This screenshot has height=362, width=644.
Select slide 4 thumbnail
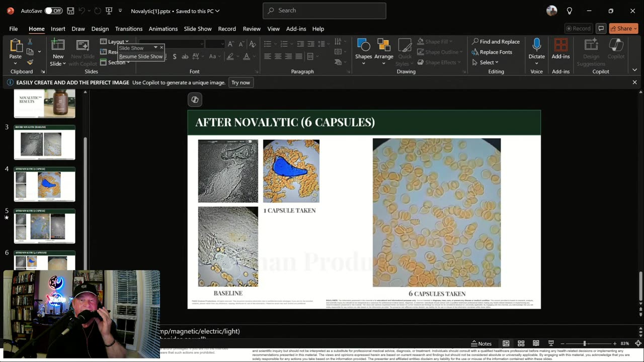tap(45, 185)
